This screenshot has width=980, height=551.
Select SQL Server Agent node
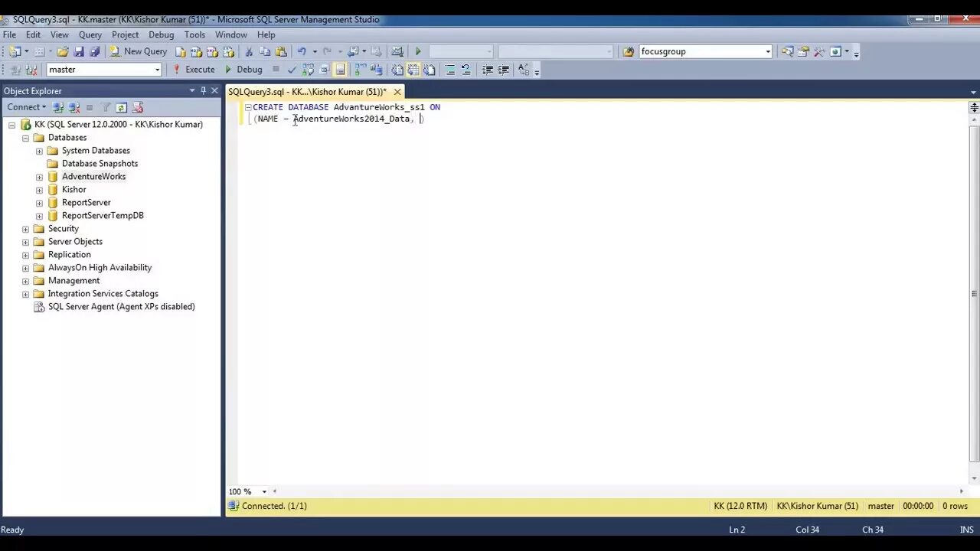click(121, 307)
